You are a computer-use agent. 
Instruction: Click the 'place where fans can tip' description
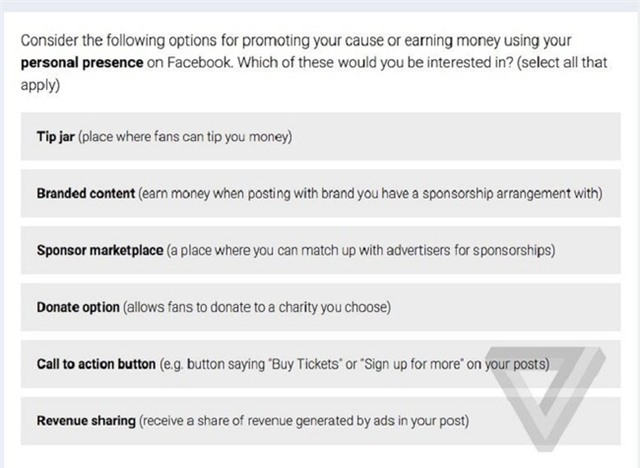tap(185, 136)
